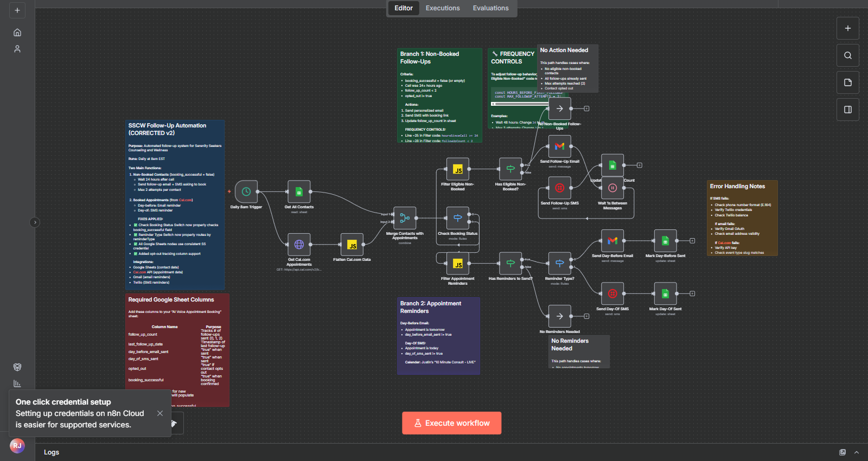Click the Wait 1s Between Messages node
868x461 pixels.
tap(612, 188)
